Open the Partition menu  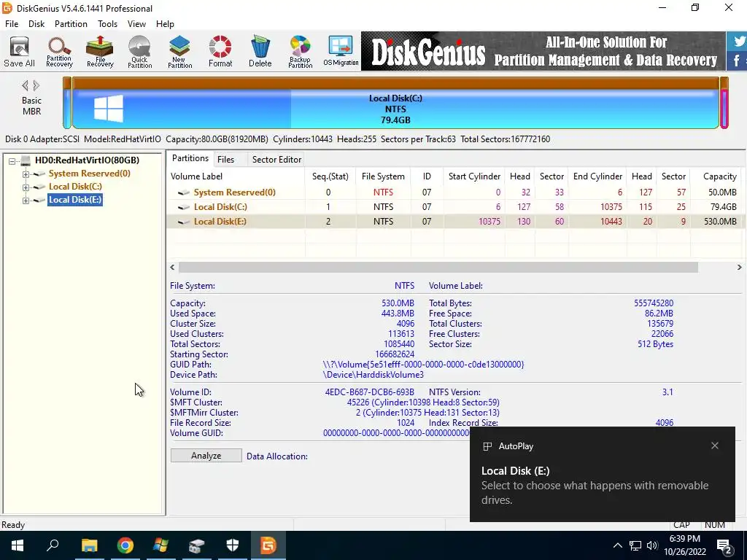pyautogui.click(x=71, y=24)
